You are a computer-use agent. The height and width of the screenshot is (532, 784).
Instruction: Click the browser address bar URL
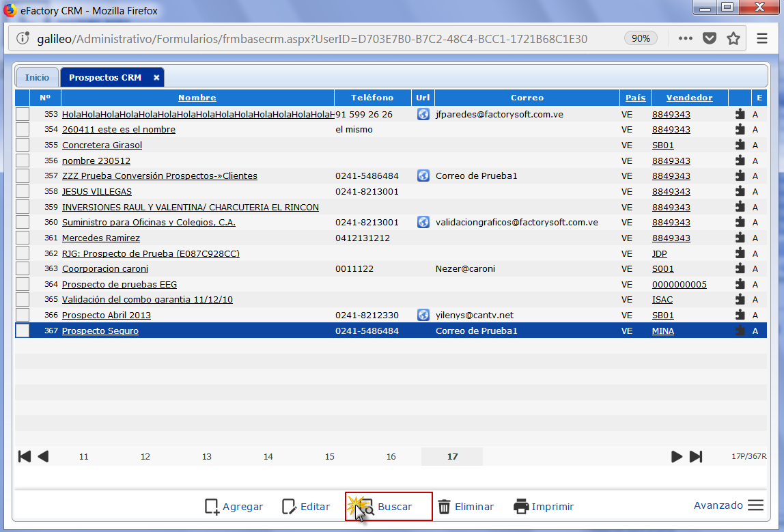pyautogui.click(x=312, y=38)
